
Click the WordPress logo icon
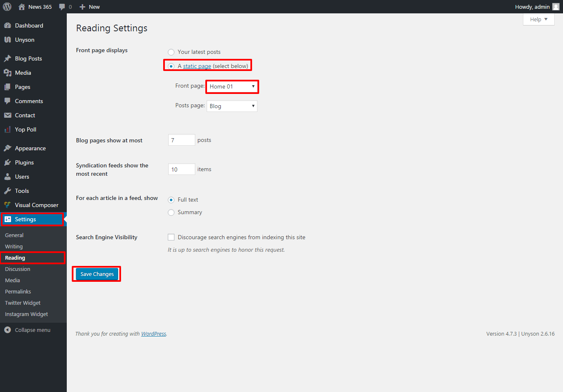[x=7, y=7]
